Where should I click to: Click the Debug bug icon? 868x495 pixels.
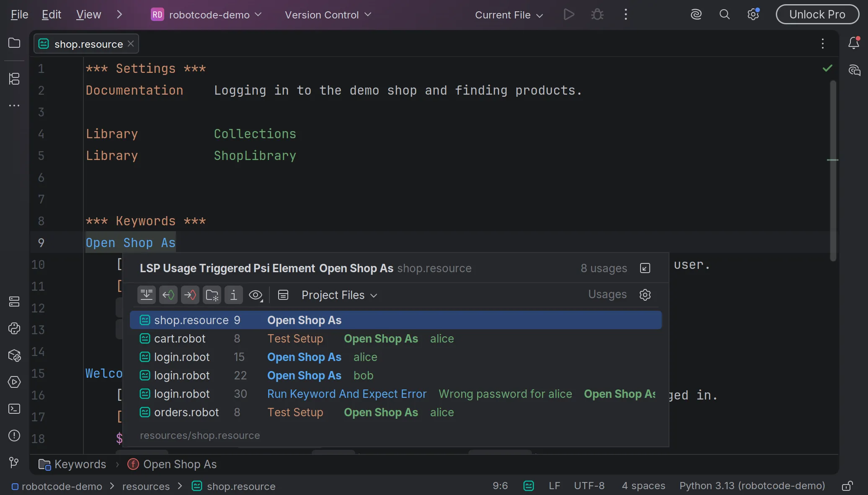point(597,15)
